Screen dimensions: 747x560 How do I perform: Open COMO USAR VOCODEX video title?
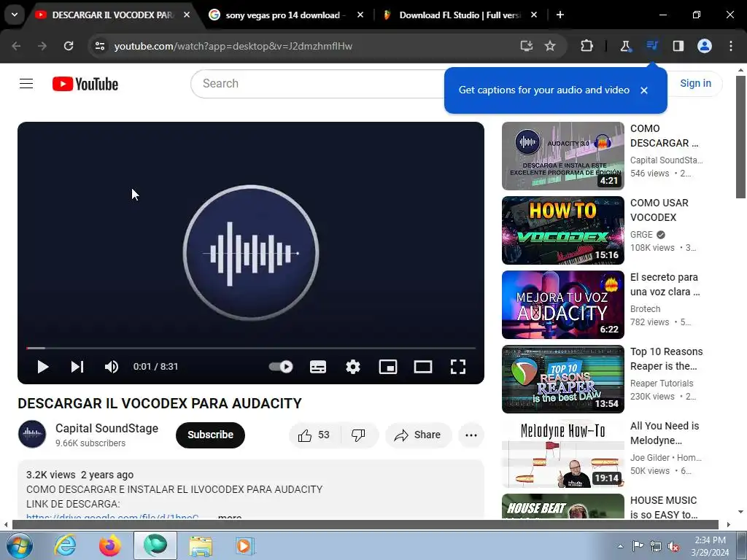[659, 210]
